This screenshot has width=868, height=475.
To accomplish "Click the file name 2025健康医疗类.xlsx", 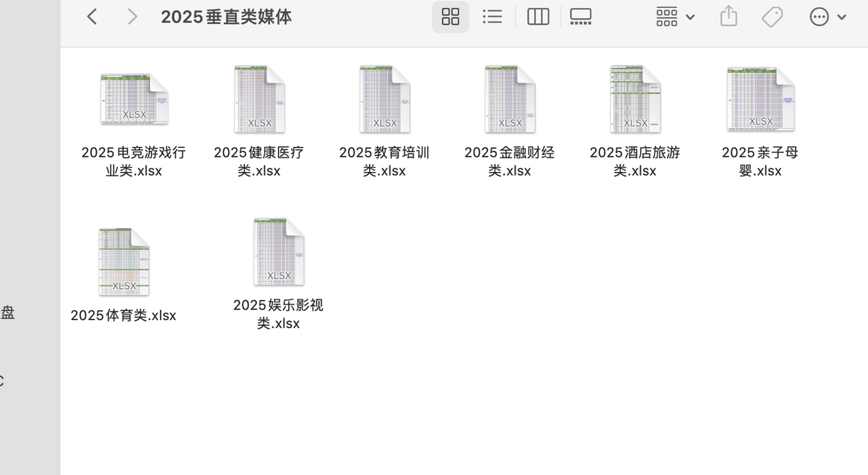I will (x=259, y=162).
